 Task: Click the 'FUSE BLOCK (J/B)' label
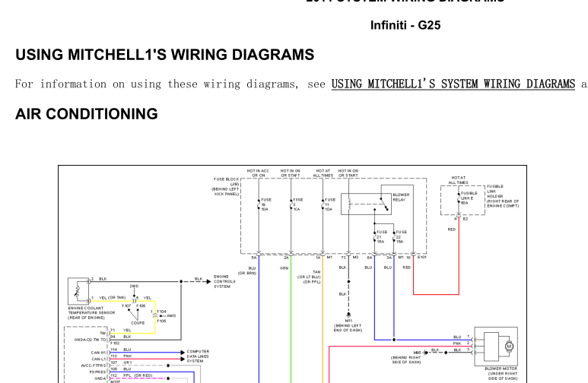[x=226, y=186]
